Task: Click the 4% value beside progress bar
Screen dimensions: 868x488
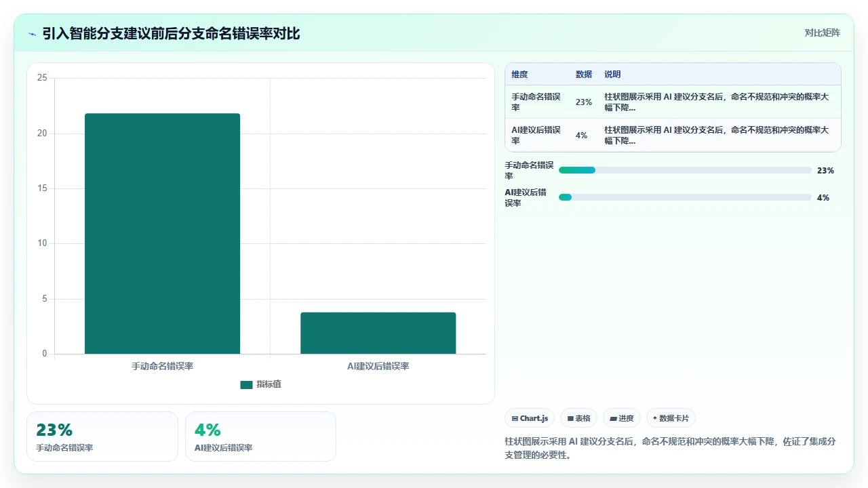Action: pos(823,198)
